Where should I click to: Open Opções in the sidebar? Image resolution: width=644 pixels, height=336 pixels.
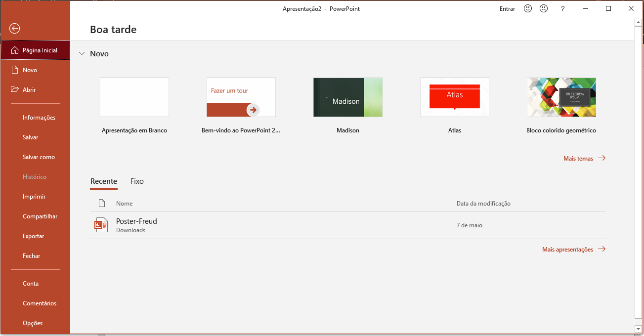[x=33, y=323]
